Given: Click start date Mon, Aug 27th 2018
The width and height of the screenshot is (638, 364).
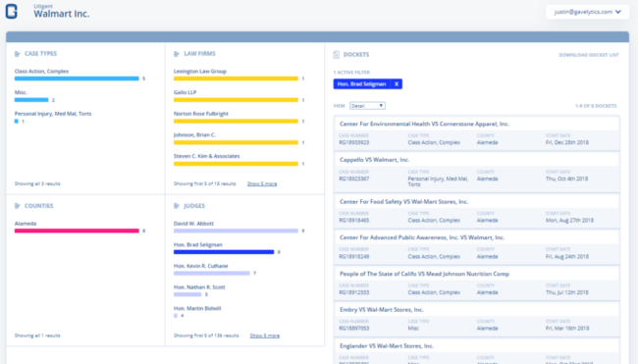Looking at the screenshot, I should coord(569,221).
